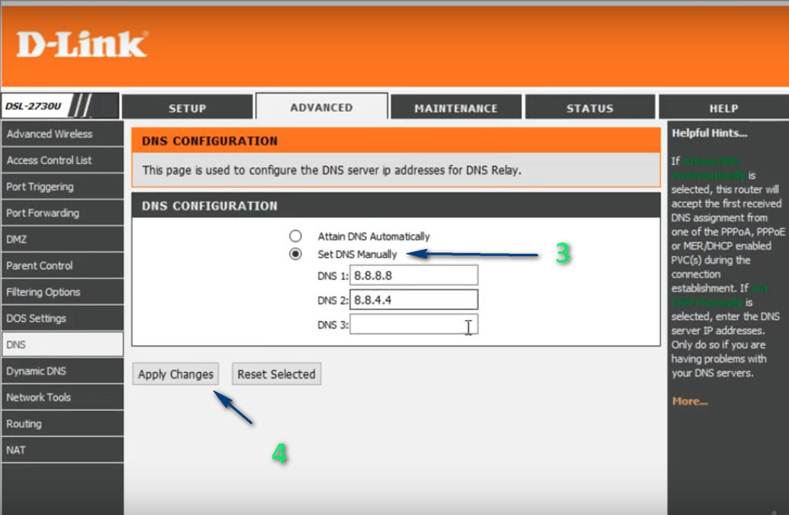This screenshot has height=515, width=789.
Task: Click the Apply Changes button
Action: point(176,374)
